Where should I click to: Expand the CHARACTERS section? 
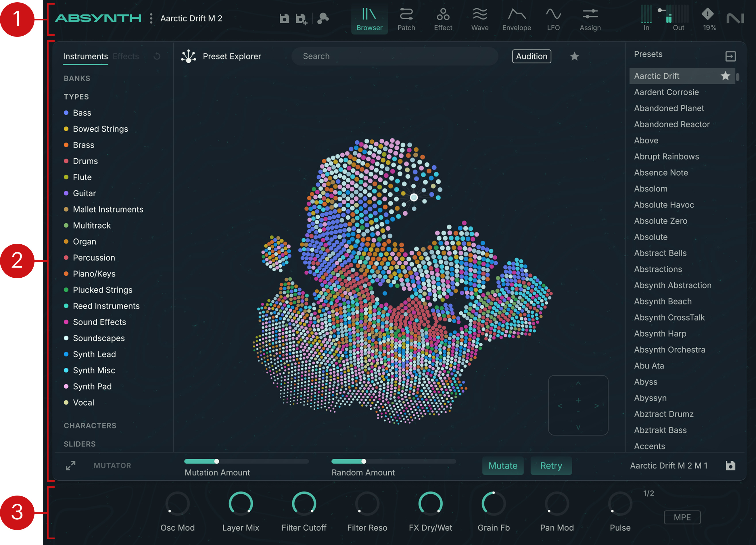[x=90, y=425]
